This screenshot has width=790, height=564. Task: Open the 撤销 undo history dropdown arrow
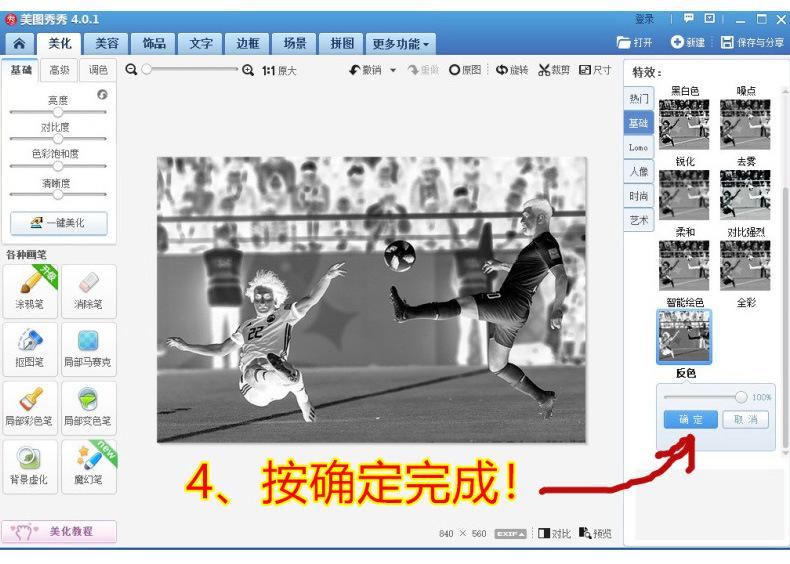pos(393,71)
